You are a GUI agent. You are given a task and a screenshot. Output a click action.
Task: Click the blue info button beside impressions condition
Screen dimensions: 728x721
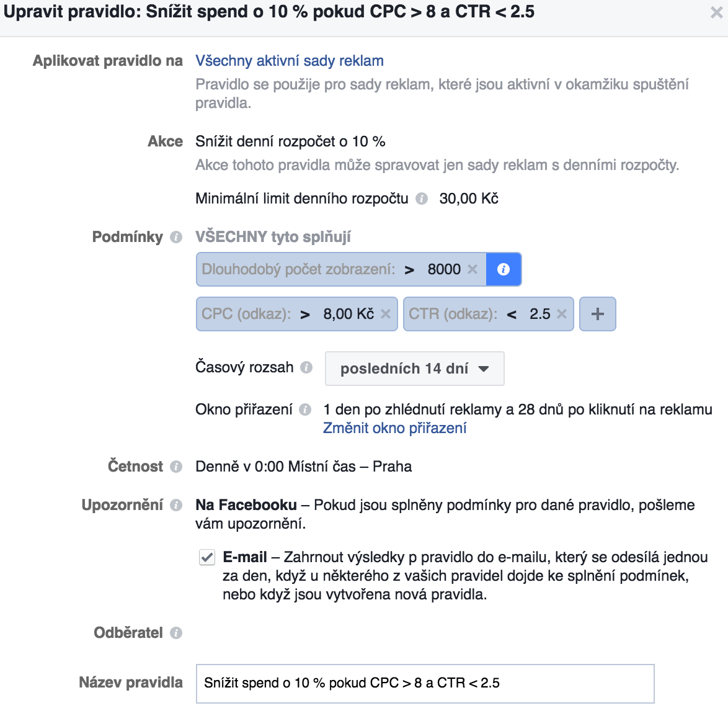click(504, 269)
